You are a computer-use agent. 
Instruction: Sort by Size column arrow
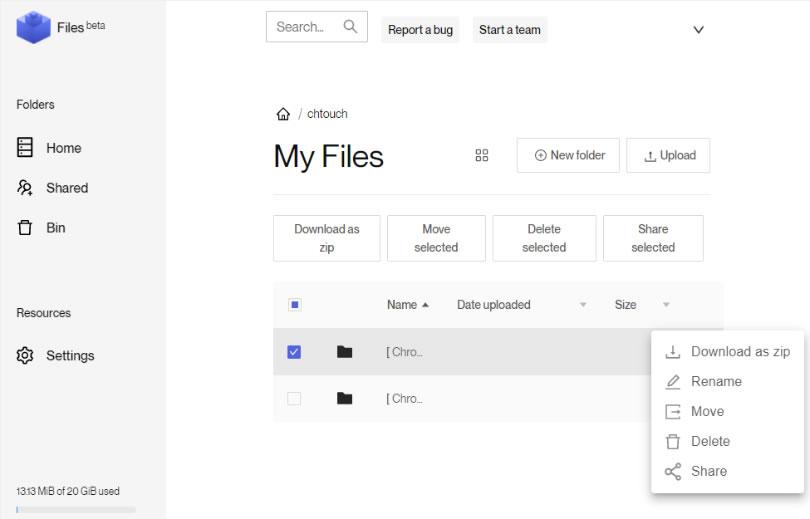tap(666, 305)
